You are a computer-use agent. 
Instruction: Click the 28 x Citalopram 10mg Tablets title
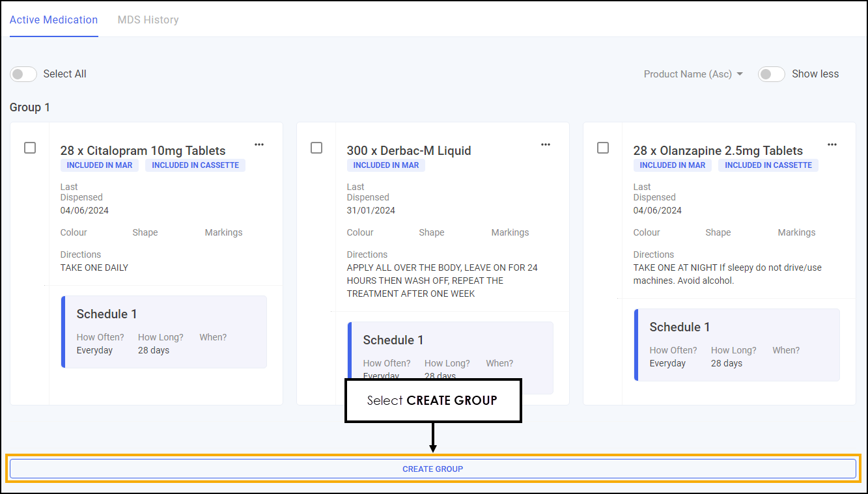pos(143,150)
